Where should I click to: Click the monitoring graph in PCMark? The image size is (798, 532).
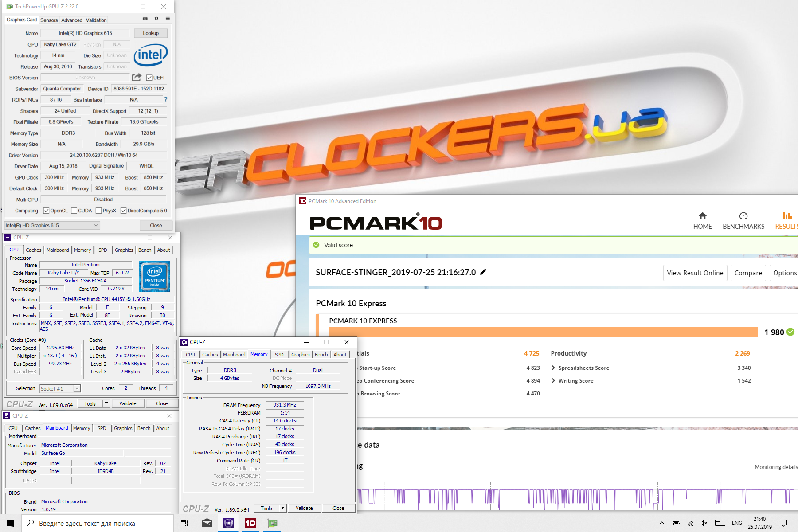[x=576, y=496]
